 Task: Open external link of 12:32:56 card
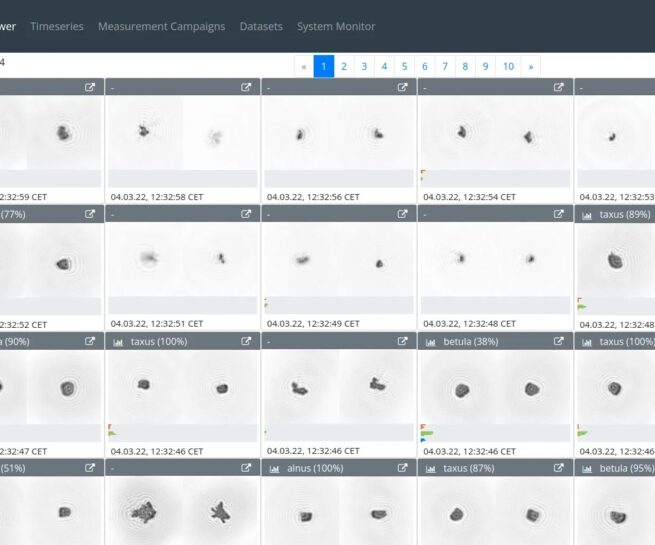pos(402,87)
